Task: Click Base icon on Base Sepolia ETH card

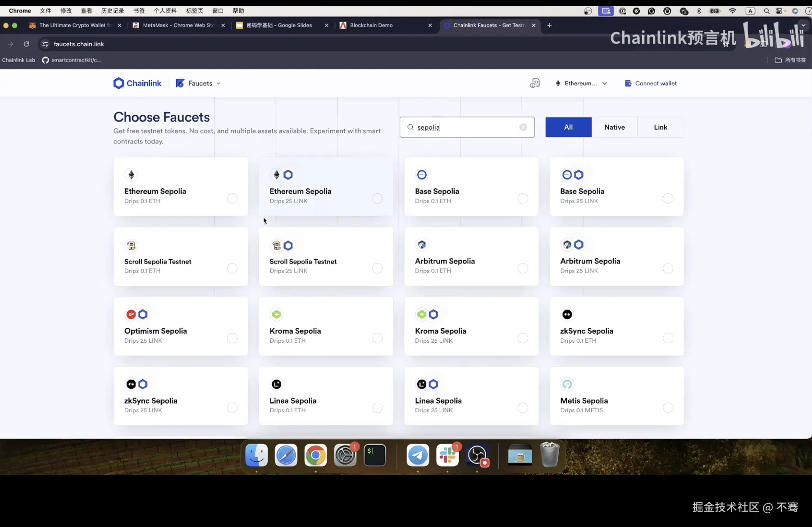Action: click(422, 175)
